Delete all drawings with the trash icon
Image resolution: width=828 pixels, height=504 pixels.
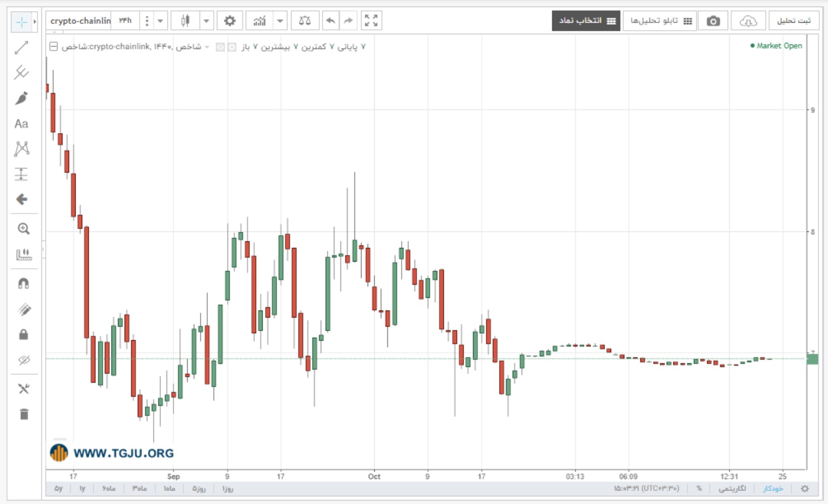click(24, 414)
